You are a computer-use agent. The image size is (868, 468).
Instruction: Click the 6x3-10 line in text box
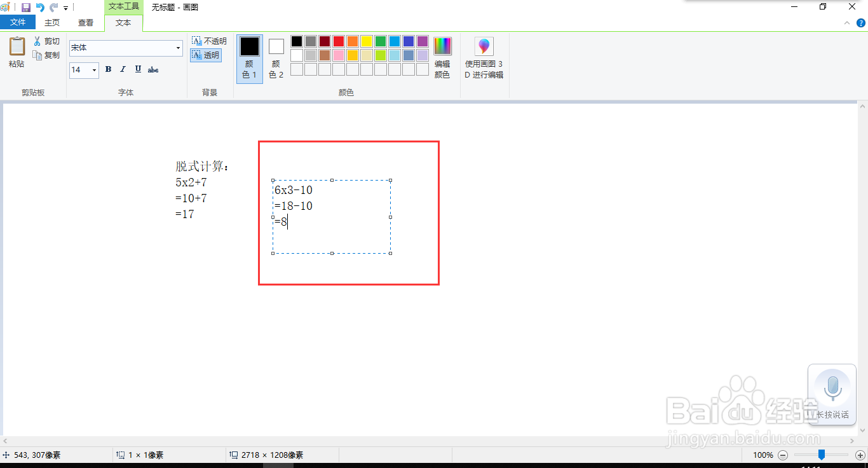point(294,190)
